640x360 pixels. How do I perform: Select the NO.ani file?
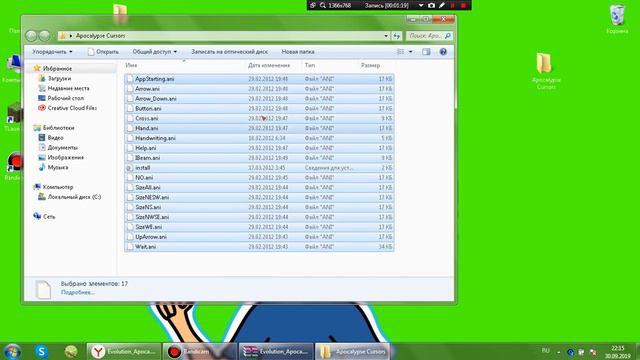coord(259,178)
